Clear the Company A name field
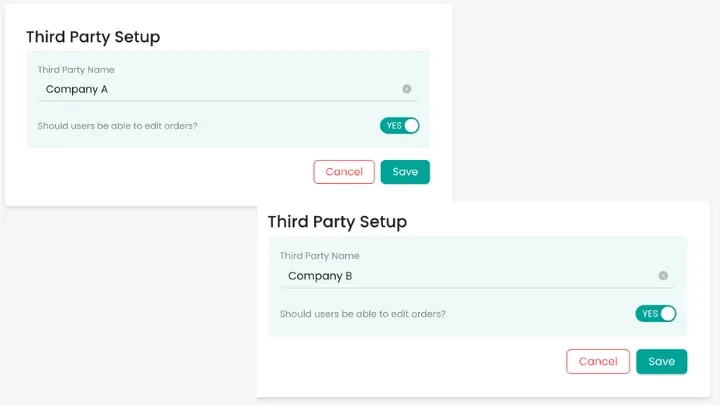Image resolution: width=720 pixels, height=405 pixels. (x=407, y=89)
